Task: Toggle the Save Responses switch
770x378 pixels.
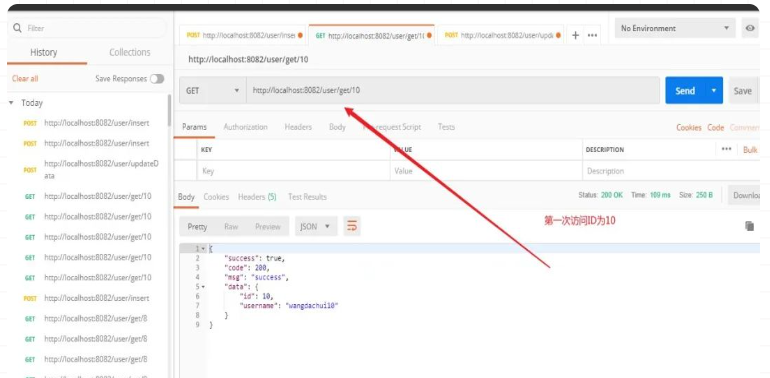Action: [x=157, y=79]
